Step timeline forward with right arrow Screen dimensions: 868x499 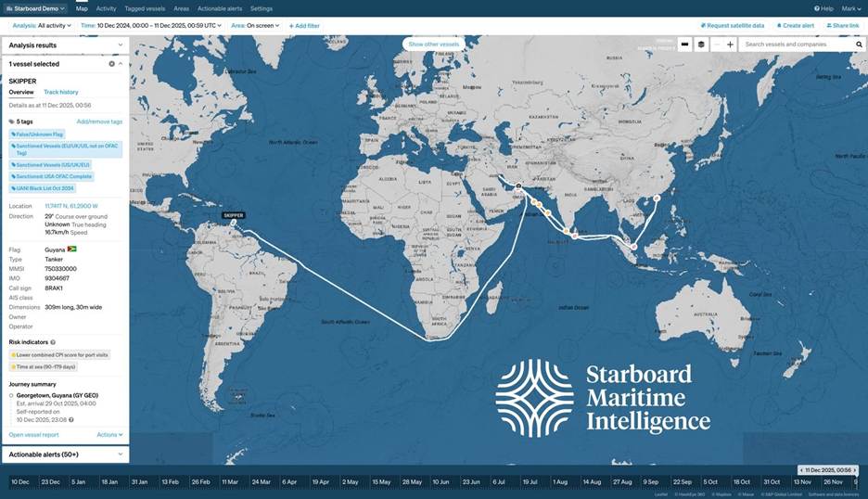click(855, 470)
